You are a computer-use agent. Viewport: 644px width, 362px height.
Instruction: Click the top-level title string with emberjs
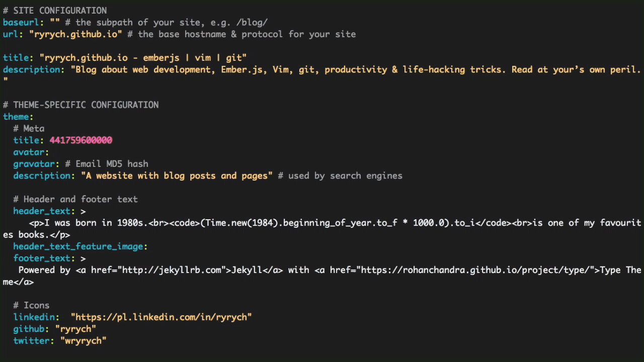143,58
